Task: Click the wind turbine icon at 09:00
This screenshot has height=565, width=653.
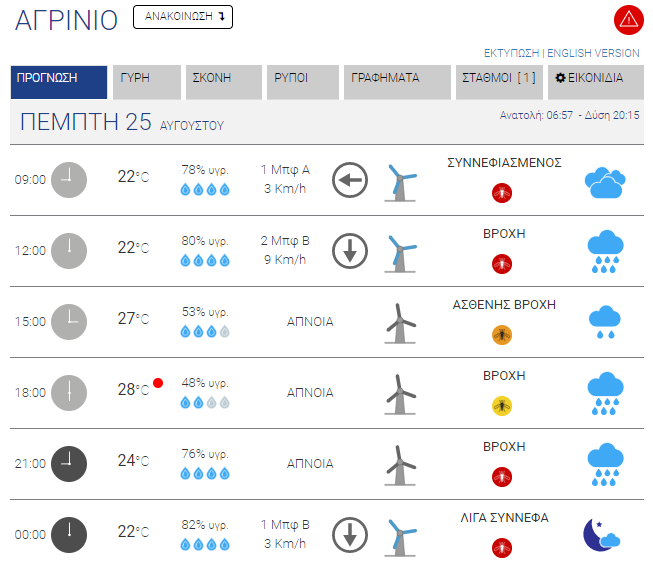Action: point(400,183)
